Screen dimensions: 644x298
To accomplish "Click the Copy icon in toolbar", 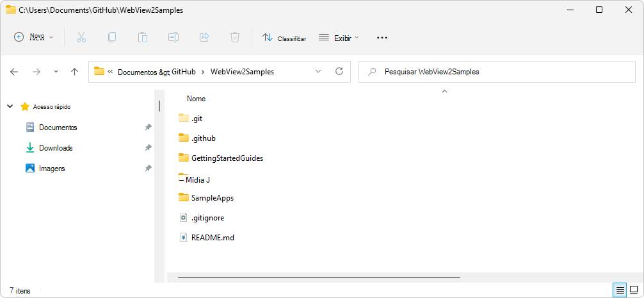I will 112,37.
